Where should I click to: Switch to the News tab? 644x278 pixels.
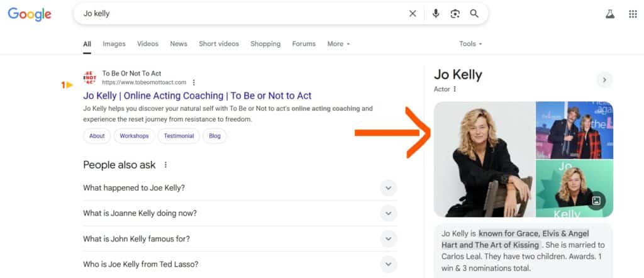pyautogui.click(x=179, y=43)
